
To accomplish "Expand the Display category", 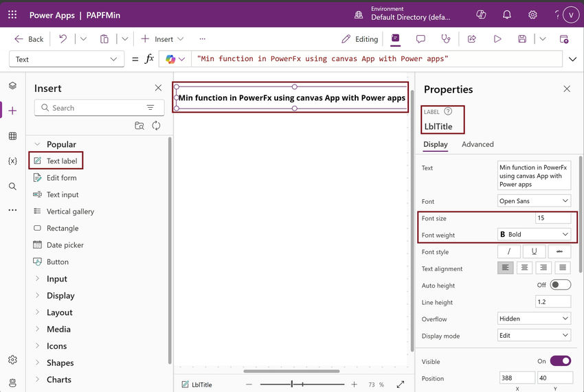I will click(x=37, y=295).
